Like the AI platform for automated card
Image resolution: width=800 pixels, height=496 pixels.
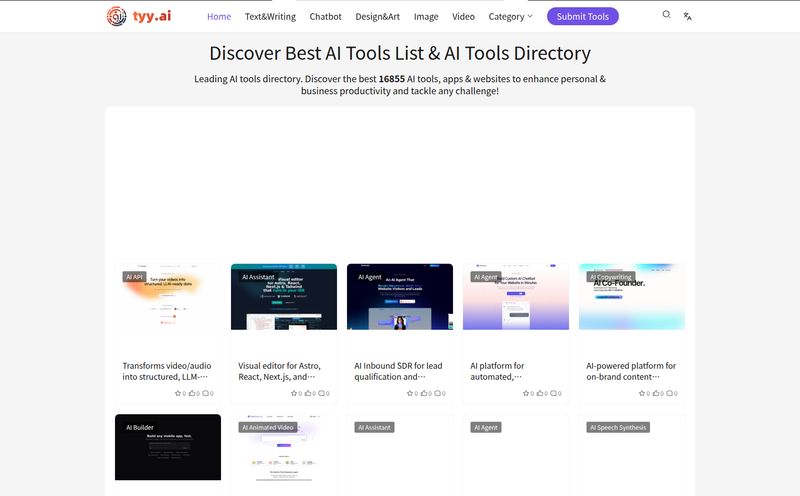click(x=540, y=393)
